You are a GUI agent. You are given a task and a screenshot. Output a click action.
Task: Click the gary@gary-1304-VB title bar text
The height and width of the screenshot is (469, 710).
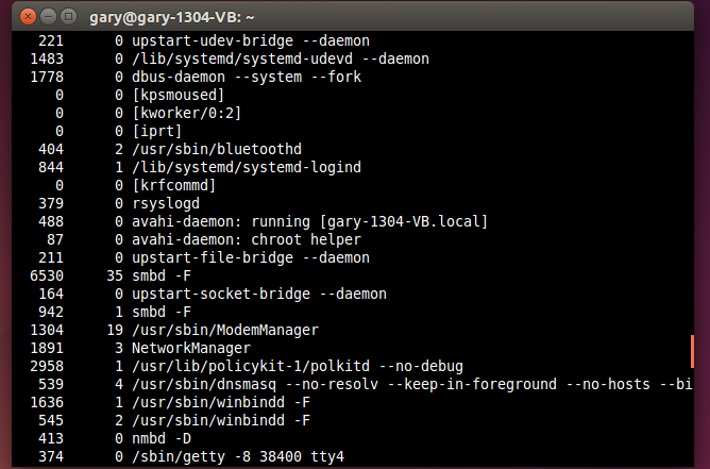tap(187, 17)
